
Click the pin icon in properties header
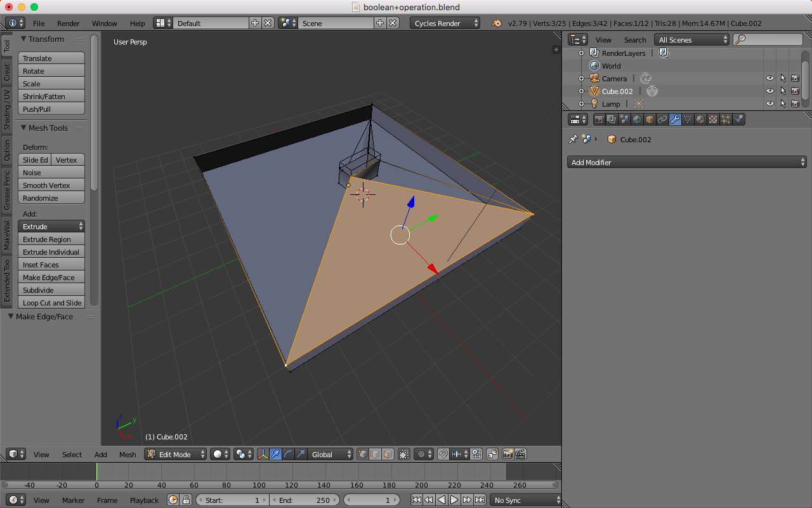click(573, 139)
